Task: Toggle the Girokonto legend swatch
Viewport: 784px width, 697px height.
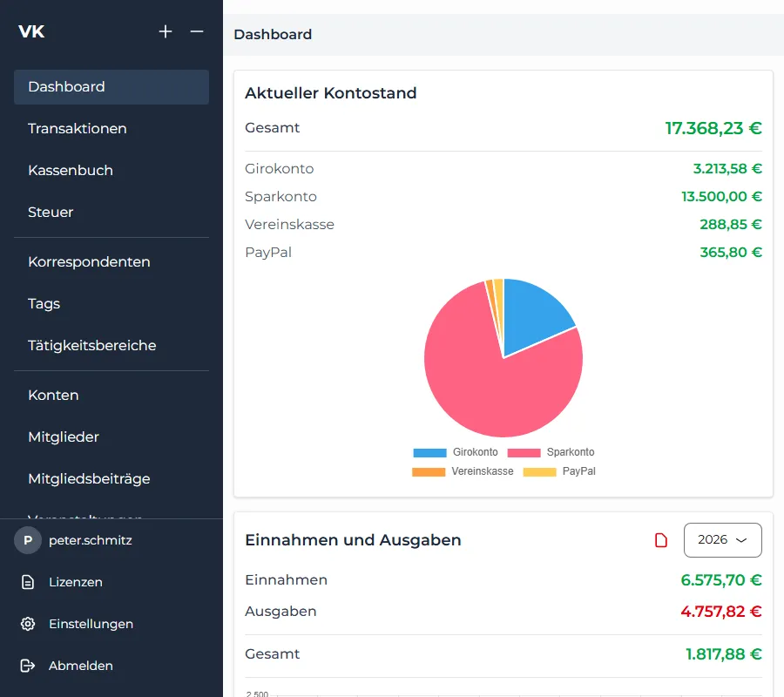Action: click(x=429, y=452)
